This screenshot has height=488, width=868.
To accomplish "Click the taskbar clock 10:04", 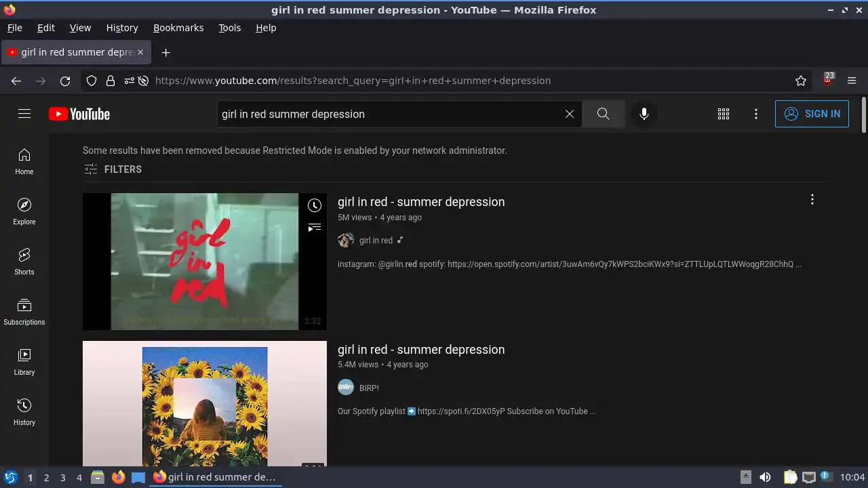I will pos(852,478).
